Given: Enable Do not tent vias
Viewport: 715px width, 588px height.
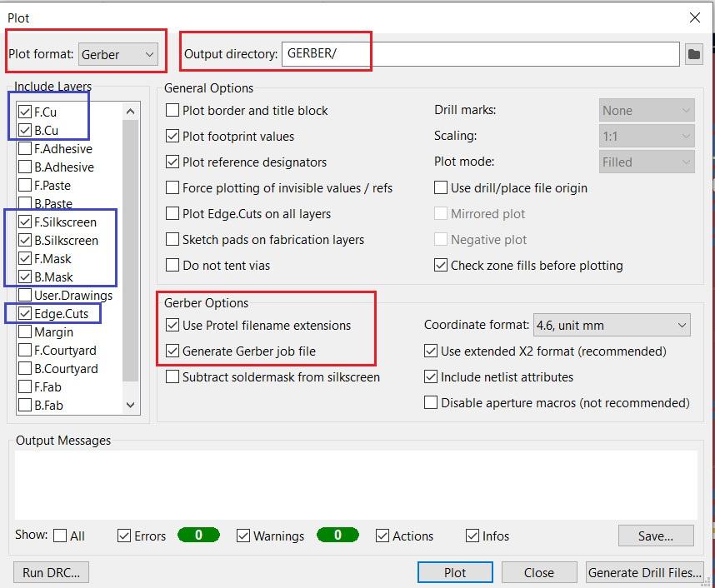Looking at the screenshot, I should (172, 265).
